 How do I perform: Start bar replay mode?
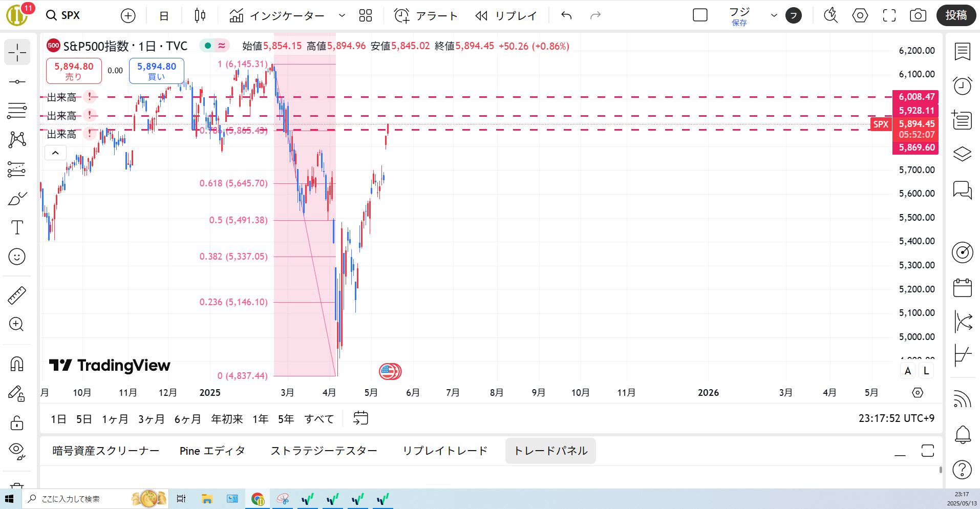[x=506, y=16]
